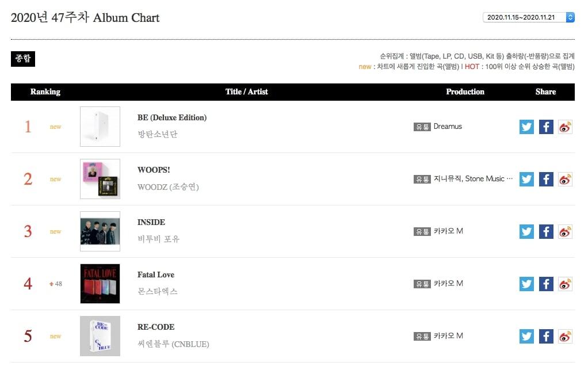The width and height of the screenshot is (588, 366).
Task: Share INSIDE album on Twitter
Action: tap(526, 231)
